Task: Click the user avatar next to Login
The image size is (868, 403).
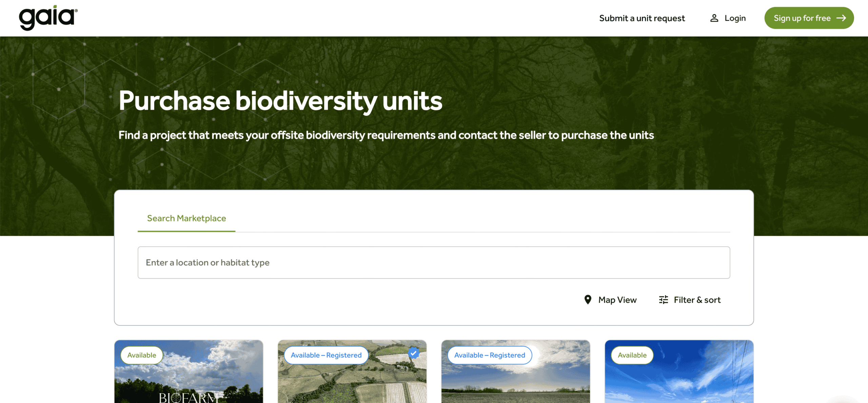Action: coord(714,18)
